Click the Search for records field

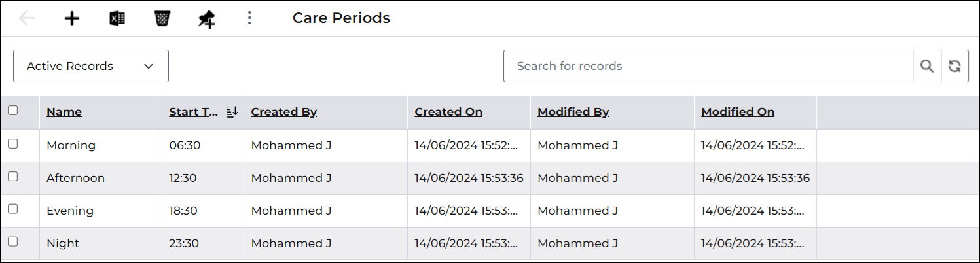pos(708,66)
